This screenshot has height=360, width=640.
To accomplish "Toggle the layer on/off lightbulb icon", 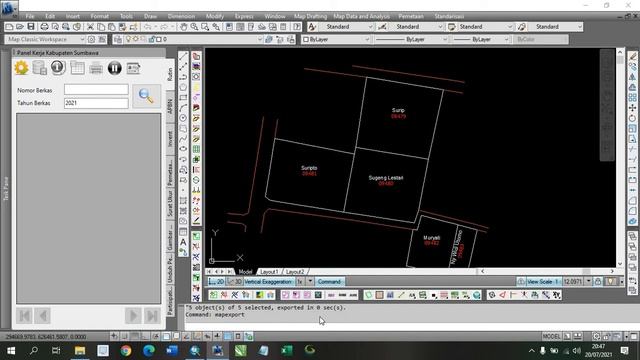I will [129, 39].
